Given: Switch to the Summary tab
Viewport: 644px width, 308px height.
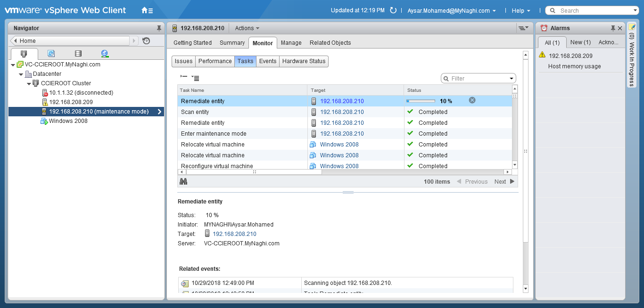Looking at the screenshot, I should point(232,43).
